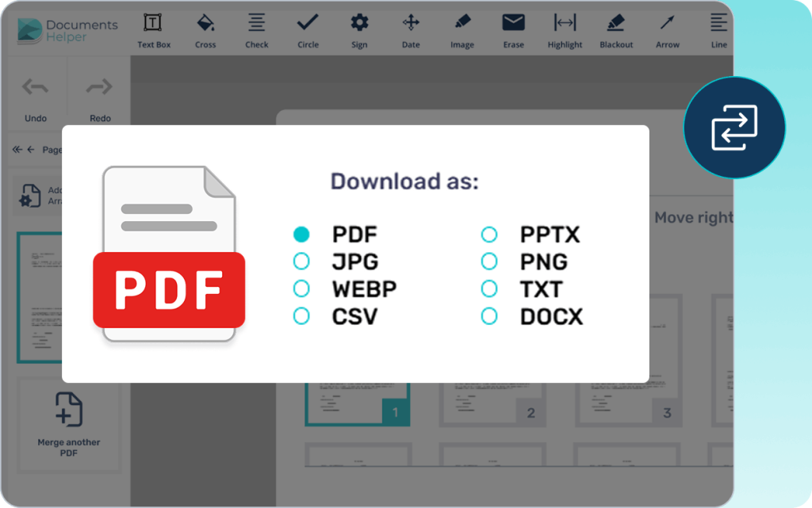Choose JPG as download format
This screenshot has height=508, width=812.
pyautogui.click(x=301, y=262)
